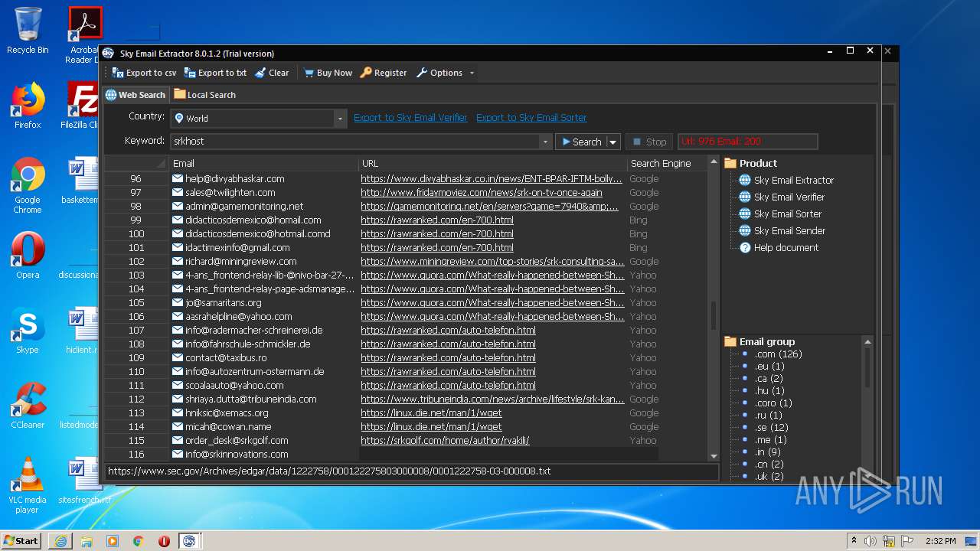This screenshot has height=551, width=980.
Task: Select the .se (12) email group
Action: pos(771,428)
